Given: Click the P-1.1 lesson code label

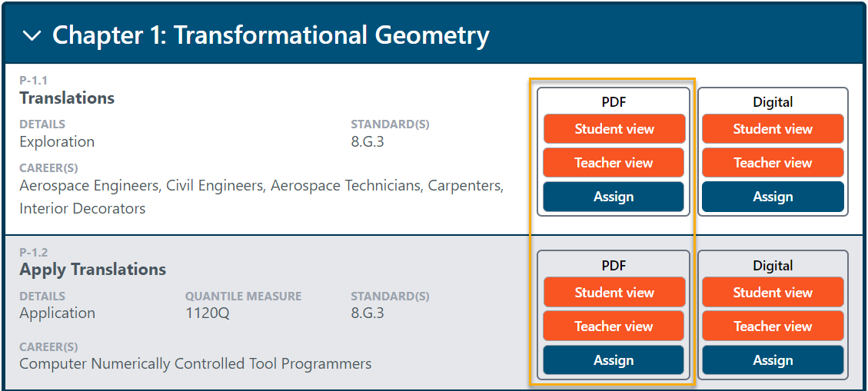Looking at the screenshot, I should pos(34,81).
